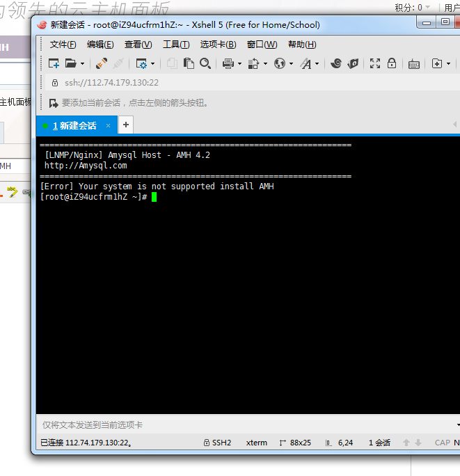Expand the print icon dropdown arrow

tap(240, 64)
